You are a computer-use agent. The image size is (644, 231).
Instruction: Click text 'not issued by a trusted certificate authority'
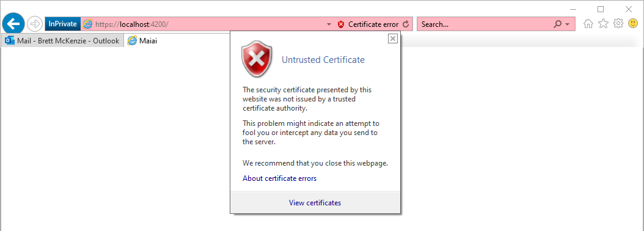pos(299,104)
